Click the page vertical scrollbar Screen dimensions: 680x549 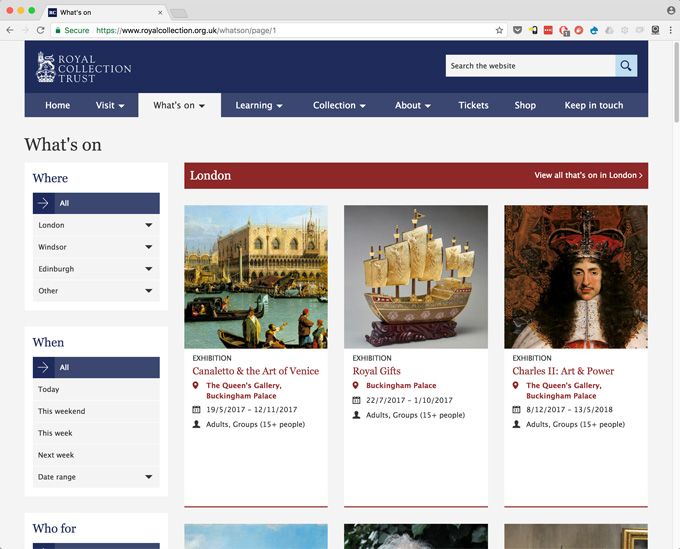pyautogui.click(x=677, y=82)
